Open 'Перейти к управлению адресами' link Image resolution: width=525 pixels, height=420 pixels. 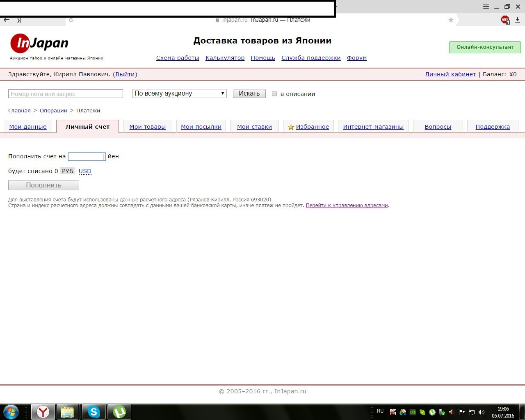click(347, 205)
